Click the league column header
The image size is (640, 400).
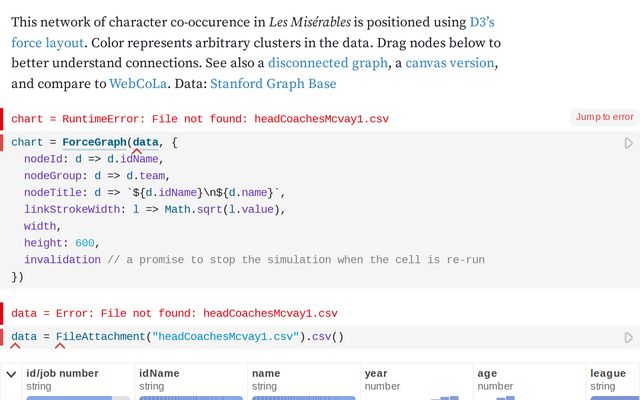(x=608, y=374)
